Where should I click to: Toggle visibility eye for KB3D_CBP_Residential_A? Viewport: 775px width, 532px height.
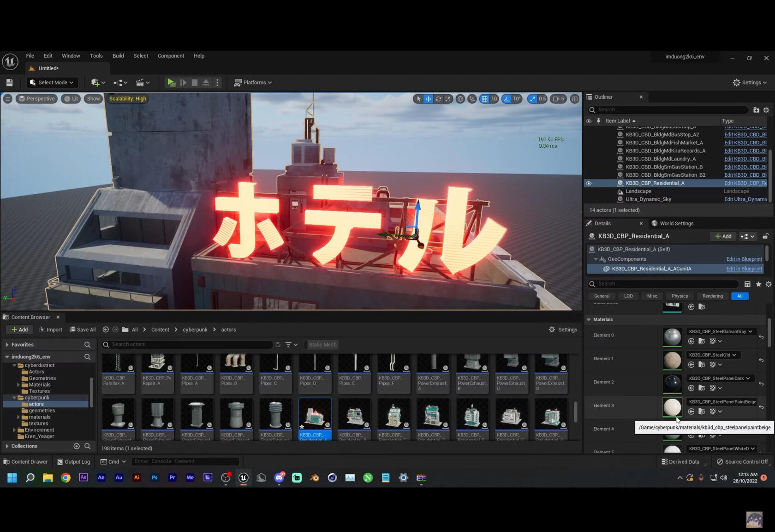click(589, 183)
